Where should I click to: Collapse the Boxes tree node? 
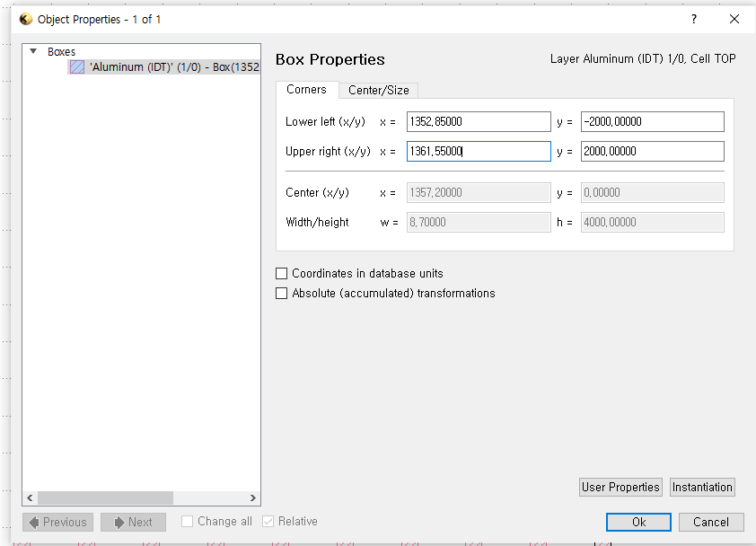(x=33, y=51)
